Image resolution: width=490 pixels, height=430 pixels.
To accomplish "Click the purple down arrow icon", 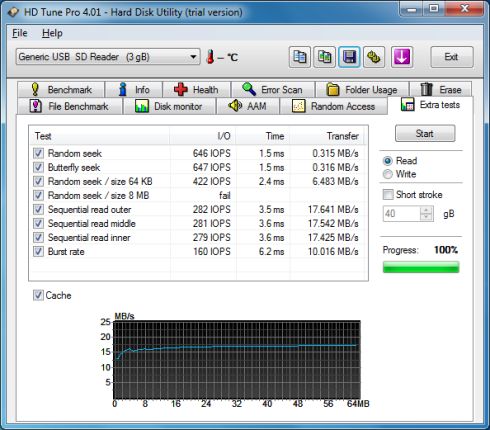I will [x=402, y=57].
